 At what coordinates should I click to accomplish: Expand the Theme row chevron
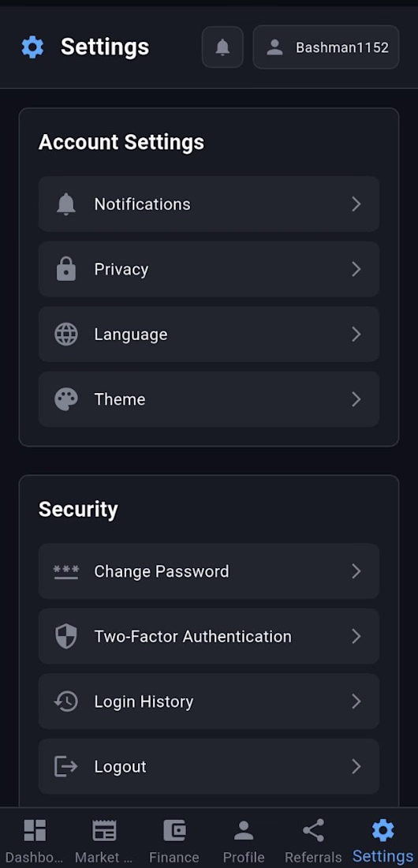pos(356,399)
